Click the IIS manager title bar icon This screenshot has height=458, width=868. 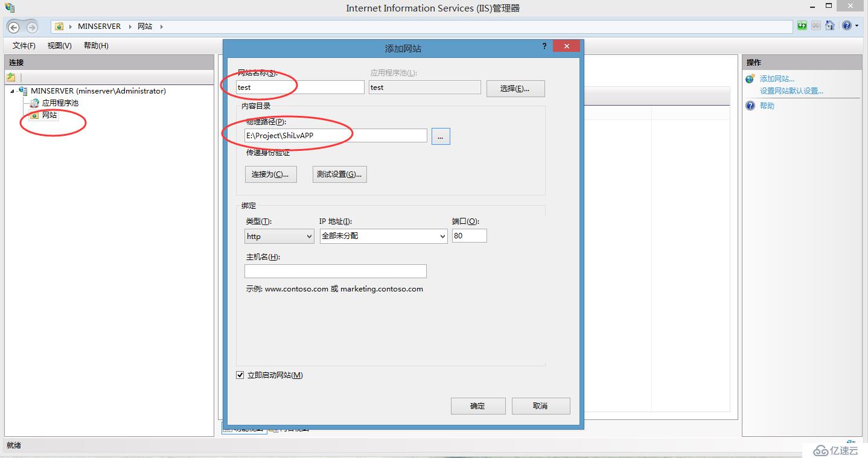click(x=10, y=8)
